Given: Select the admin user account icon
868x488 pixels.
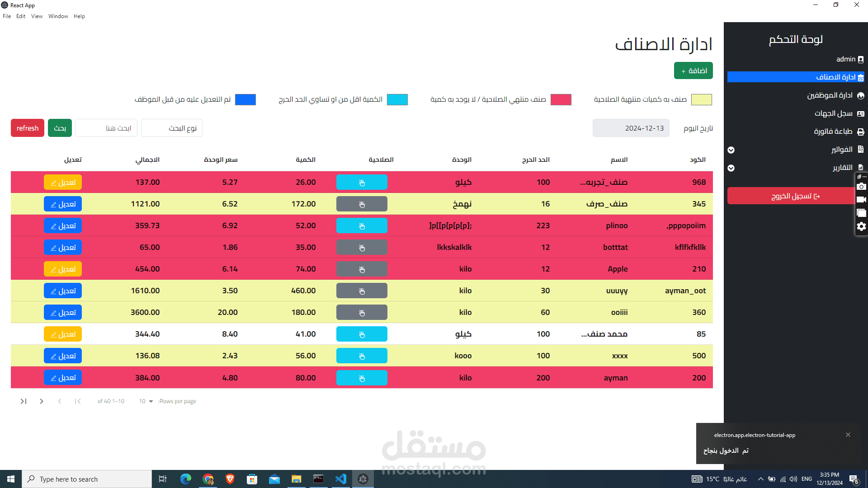Looking at the screenshot, I should pos(860,59).
